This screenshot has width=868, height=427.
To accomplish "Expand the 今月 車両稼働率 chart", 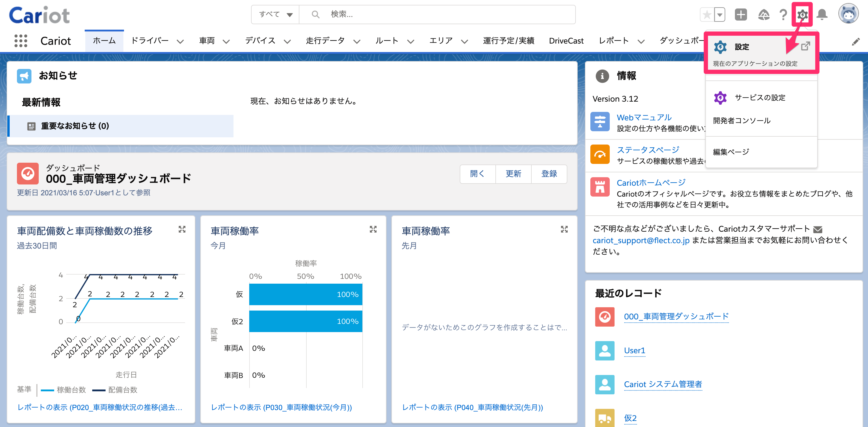I will (373, 229).
